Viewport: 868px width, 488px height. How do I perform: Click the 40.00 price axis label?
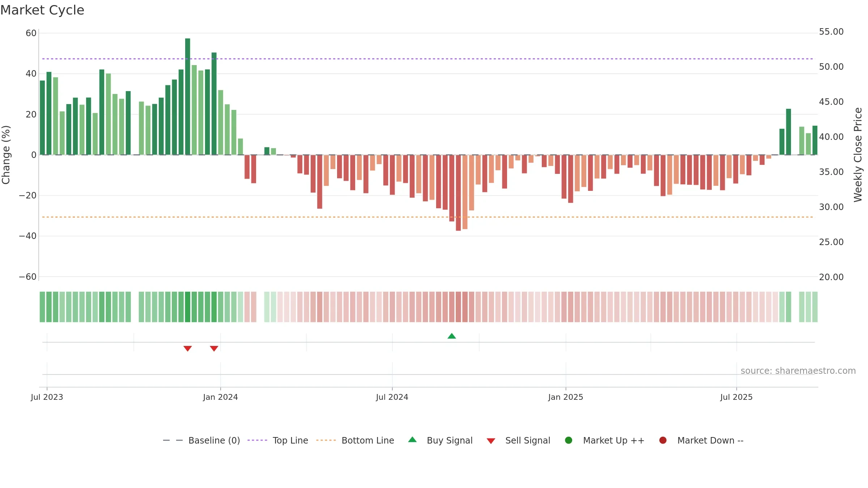tap(831, 137)
